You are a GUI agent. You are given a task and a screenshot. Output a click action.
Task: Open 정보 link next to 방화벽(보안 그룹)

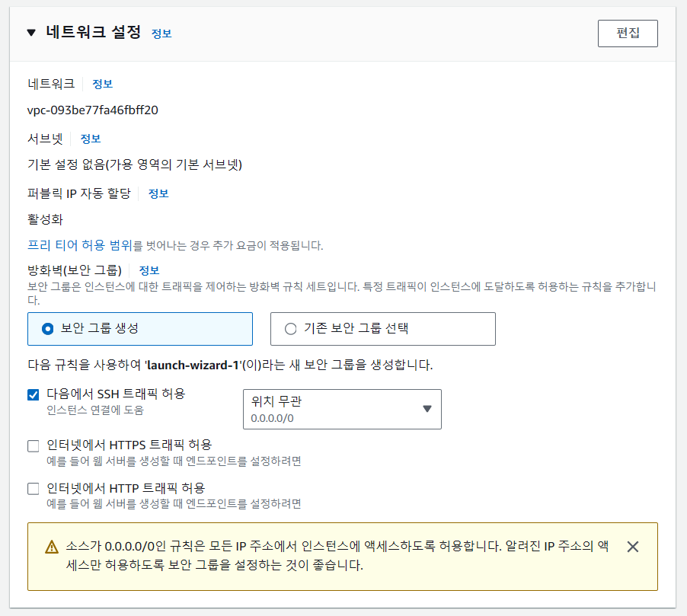[149, 270]
